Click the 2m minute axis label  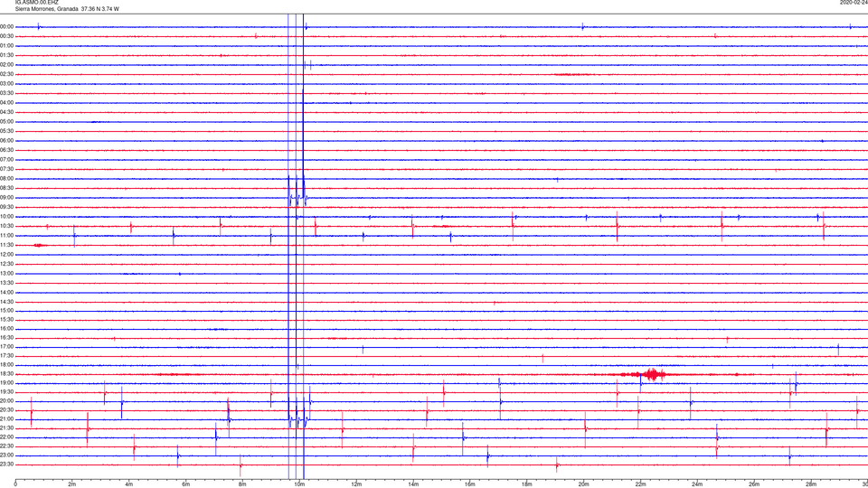(x=72, y=484)
